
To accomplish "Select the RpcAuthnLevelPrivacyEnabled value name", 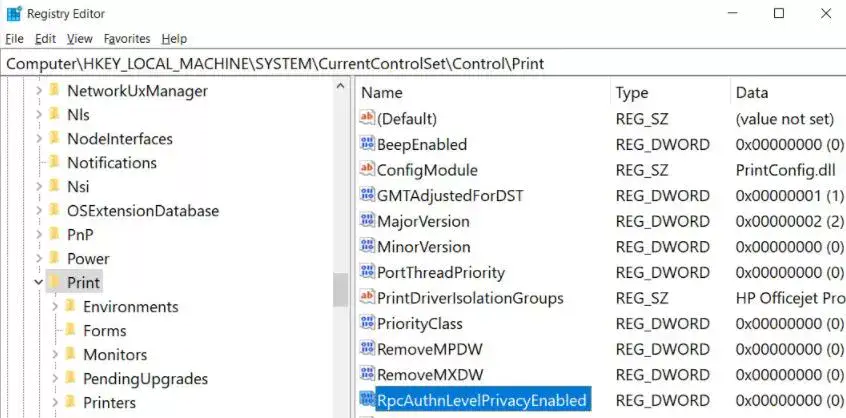I will coord(481,400).
